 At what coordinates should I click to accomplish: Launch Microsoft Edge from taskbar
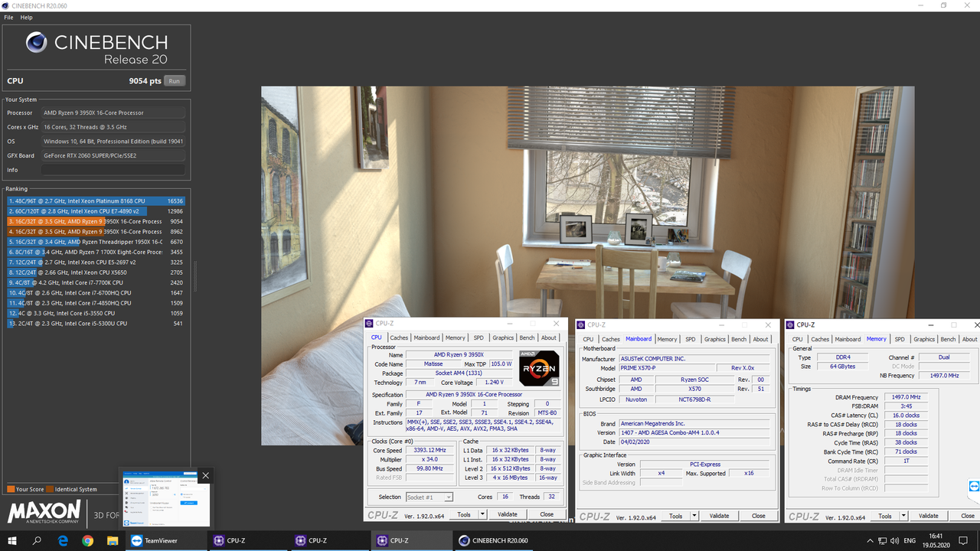[x=63, y=540]
